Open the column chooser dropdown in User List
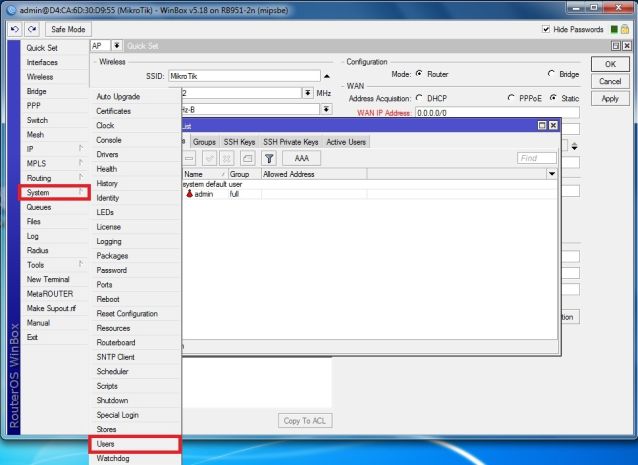The width and height of the screenshot is (638, 465). (x=552, y=174)
